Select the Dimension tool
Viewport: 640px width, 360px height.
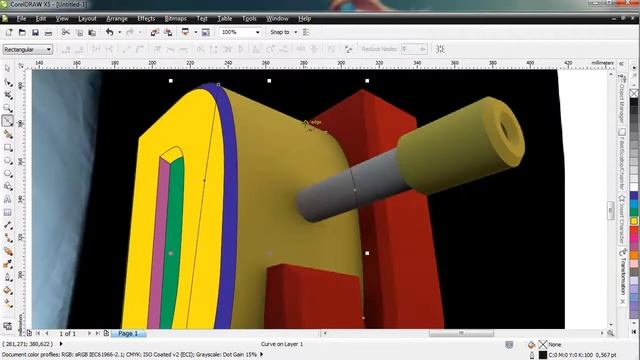click(7, 225)
